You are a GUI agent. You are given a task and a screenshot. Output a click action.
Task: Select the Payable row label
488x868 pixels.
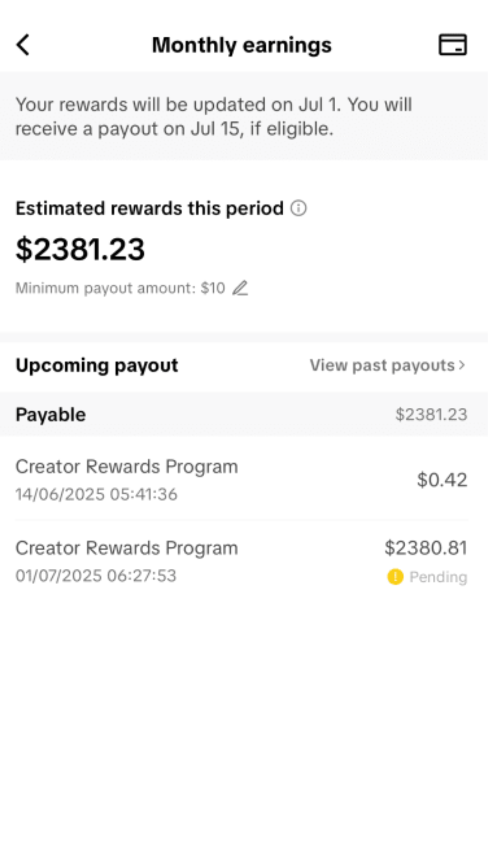click(x=51, y=415)
